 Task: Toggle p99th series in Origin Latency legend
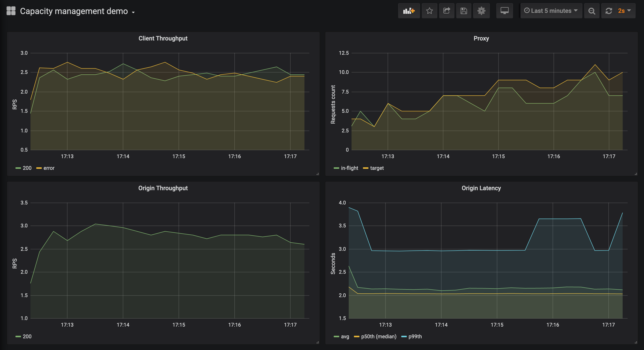click(x=415, y=336)
